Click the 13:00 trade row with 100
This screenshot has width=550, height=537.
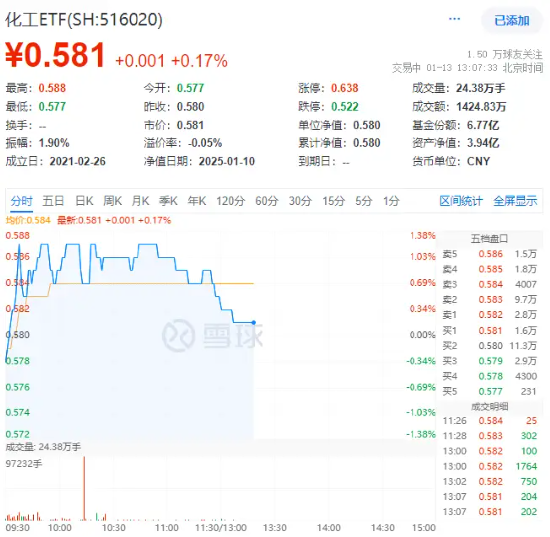489,451
